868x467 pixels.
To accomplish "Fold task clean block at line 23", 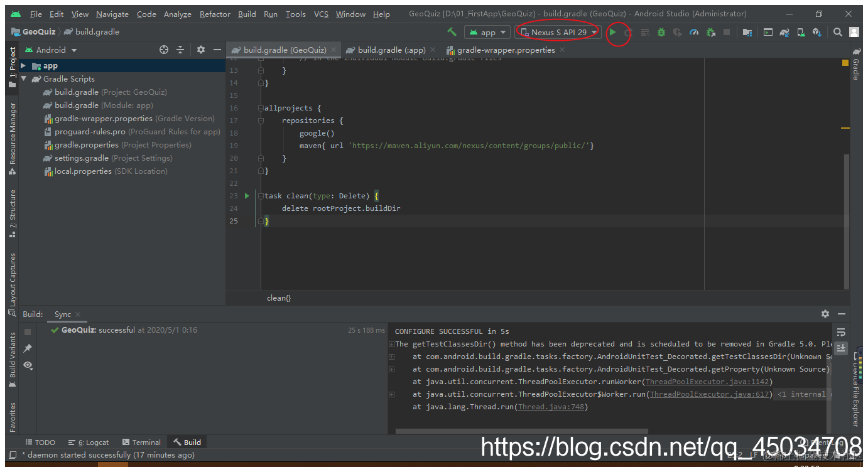I will coord(261,196).
